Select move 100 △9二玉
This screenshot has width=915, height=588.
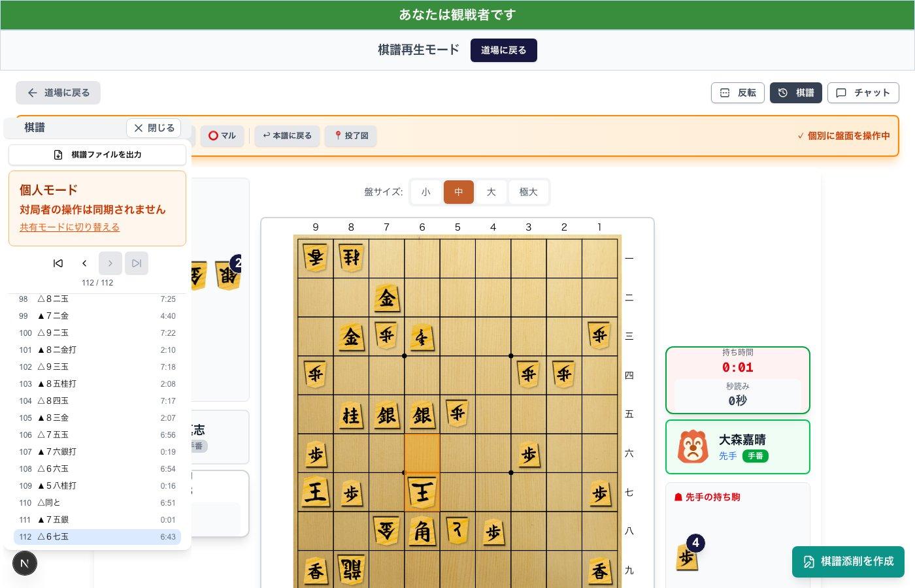pos(97,333)
